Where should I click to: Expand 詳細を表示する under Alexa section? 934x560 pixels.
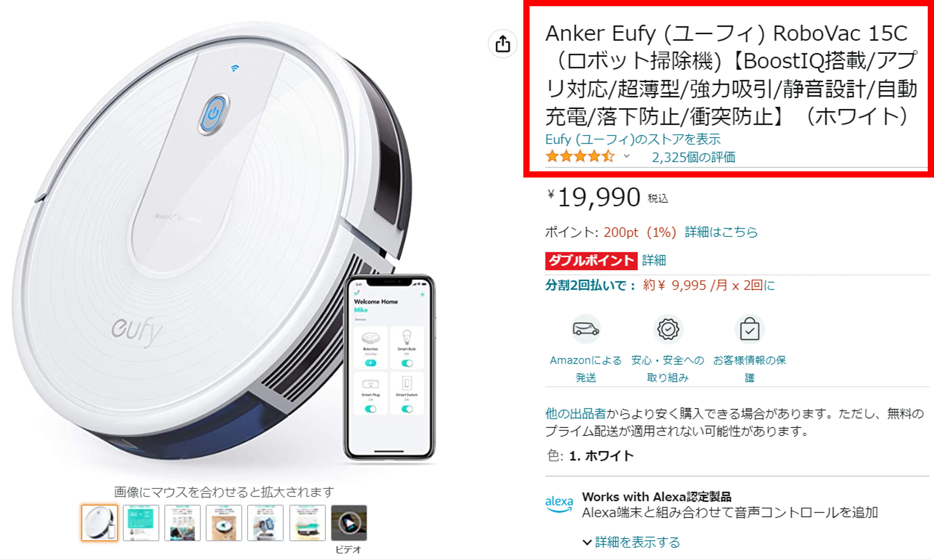click(631, 542)
